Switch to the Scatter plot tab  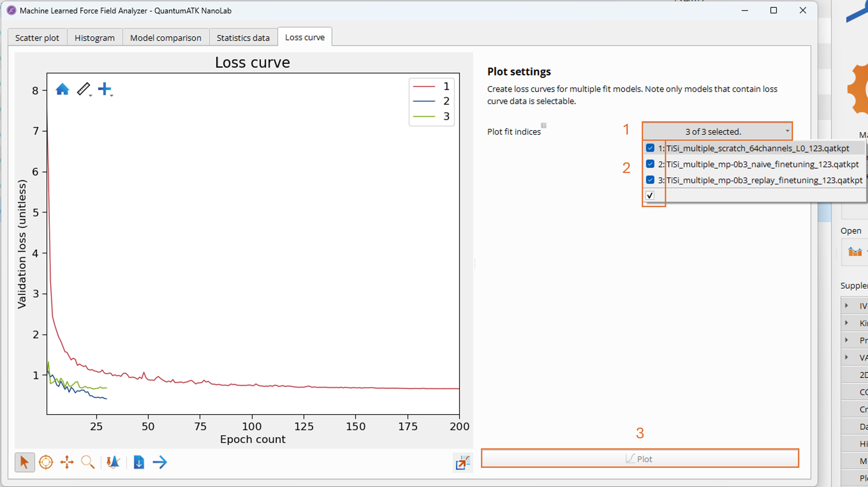(37, 38)
